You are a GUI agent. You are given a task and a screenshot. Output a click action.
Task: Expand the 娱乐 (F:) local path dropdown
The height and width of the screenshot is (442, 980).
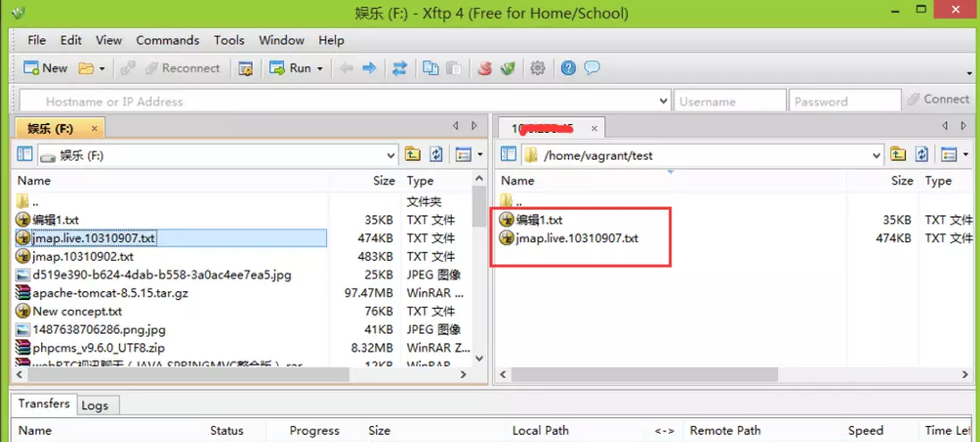pos(391,154)
